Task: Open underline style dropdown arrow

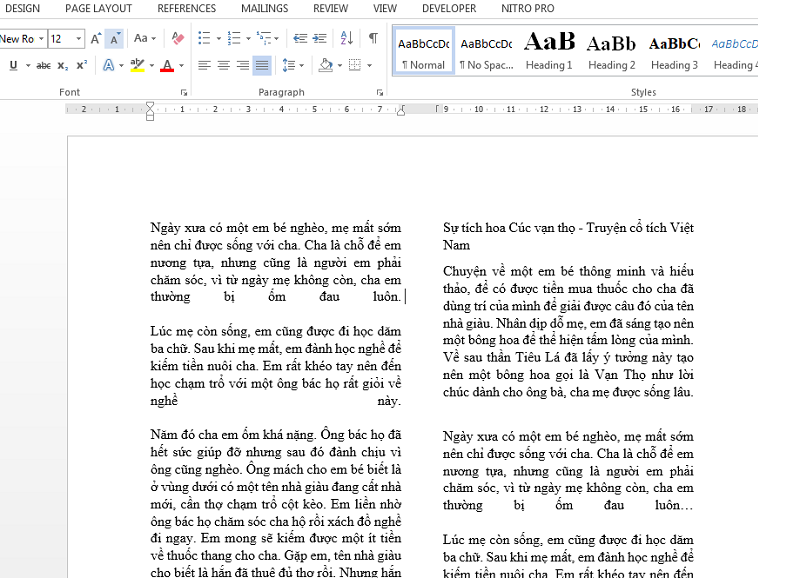Action: pos(28,65)
